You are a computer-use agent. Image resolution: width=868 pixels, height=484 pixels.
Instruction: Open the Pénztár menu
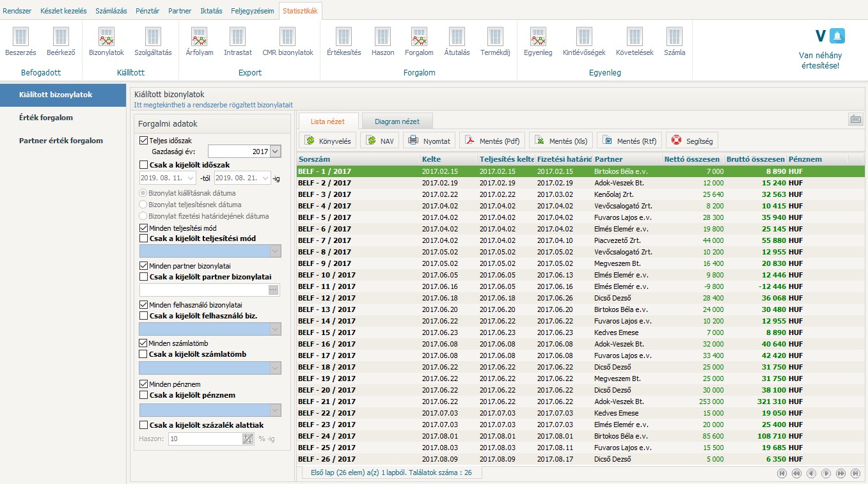pyautogui.click(x=148, y=11)
